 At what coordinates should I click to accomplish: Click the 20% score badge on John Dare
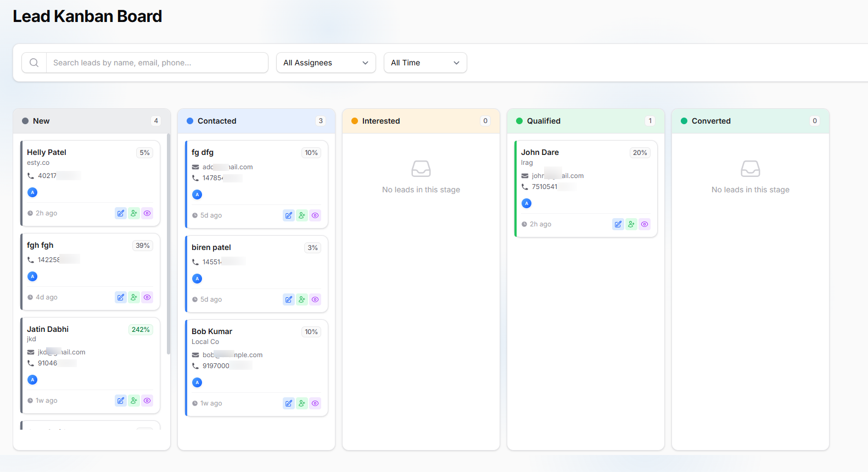[x=640, y=153]
